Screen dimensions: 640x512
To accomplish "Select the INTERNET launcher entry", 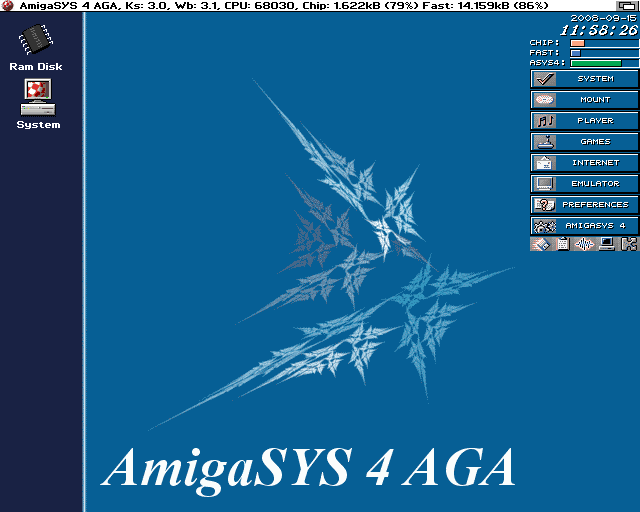I will pyautogui.click(x=584, y=163).
